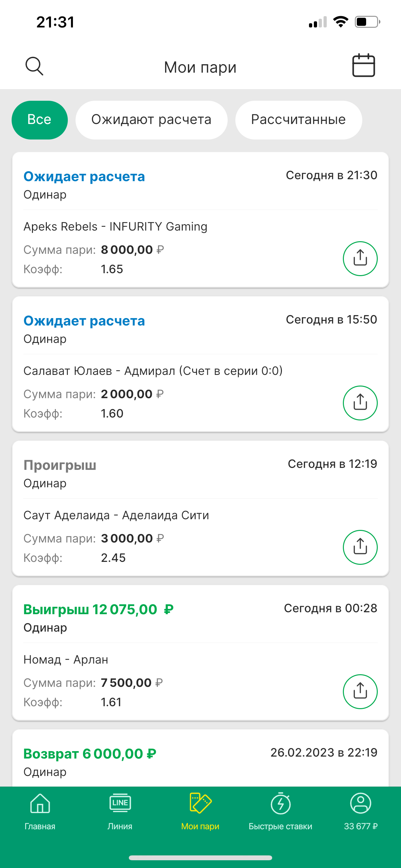Share the Apeks Rebels bet
Image resolution: width=401 pixels, height=868 pixels.
360,258
